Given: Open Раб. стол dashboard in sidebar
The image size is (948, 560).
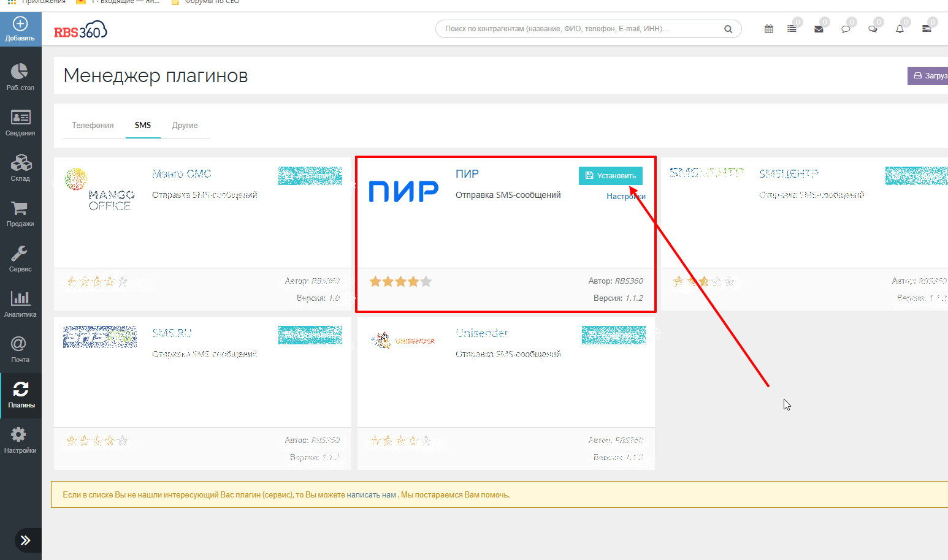Looking at the screenshot, I should (20, 77).
